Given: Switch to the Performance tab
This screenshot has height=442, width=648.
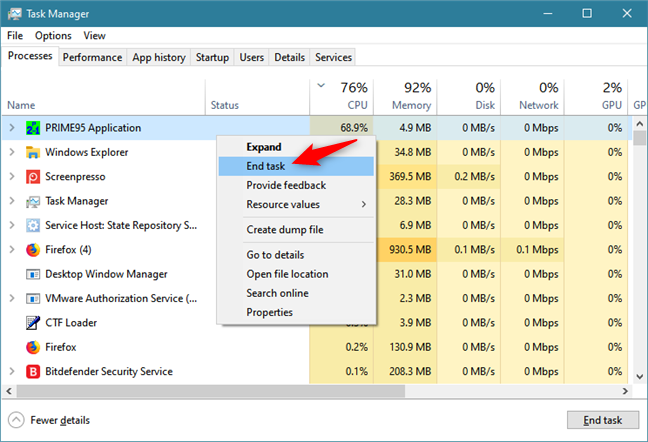Looking at the screenshot, I should point(93,57).
